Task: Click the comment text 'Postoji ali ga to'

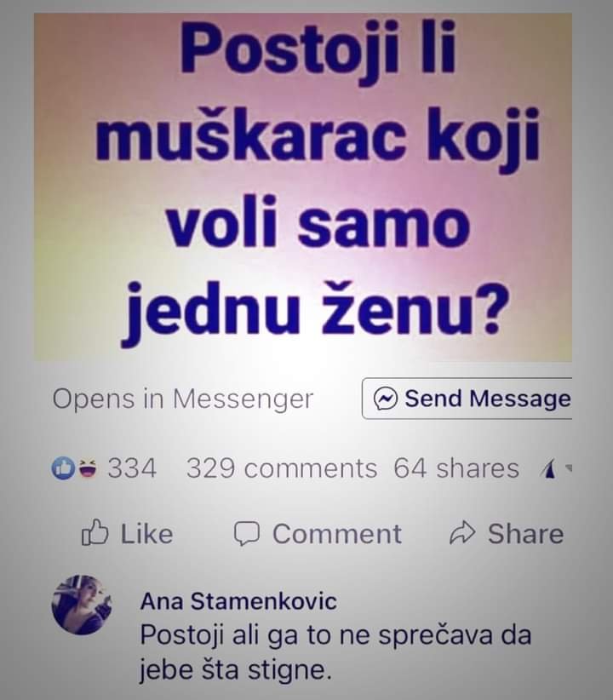Action: 335,652
